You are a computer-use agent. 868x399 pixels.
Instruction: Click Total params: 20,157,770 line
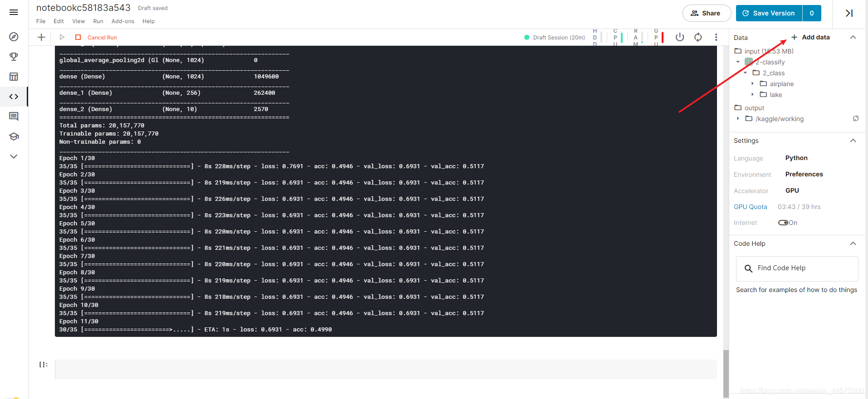click(102, 126)
